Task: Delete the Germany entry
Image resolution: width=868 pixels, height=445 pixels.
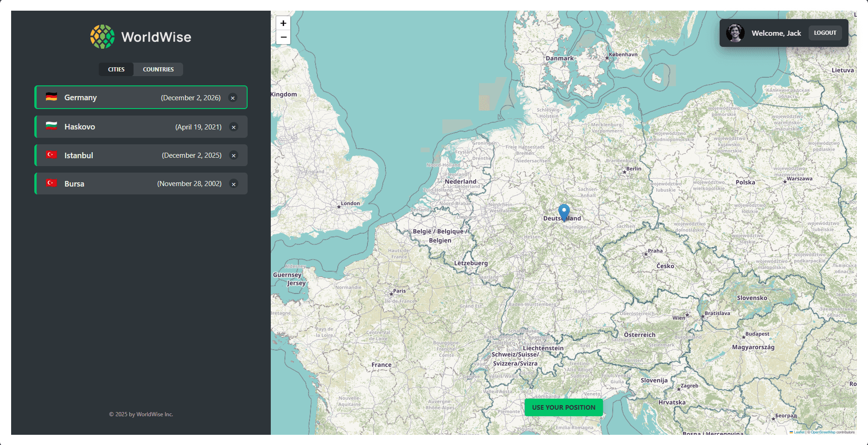Action: tap(233, 97)
